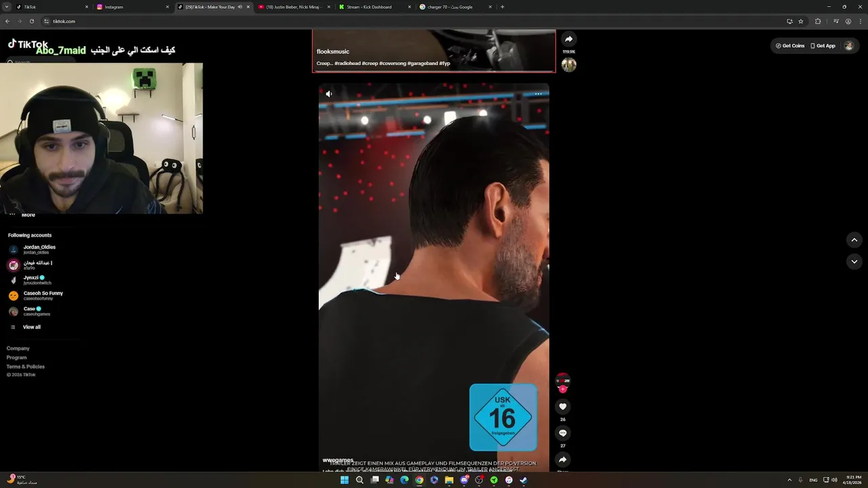Open the weather widget showing 15°C
The width and height of the screenshot is (868, 488).
coord(22,480)
